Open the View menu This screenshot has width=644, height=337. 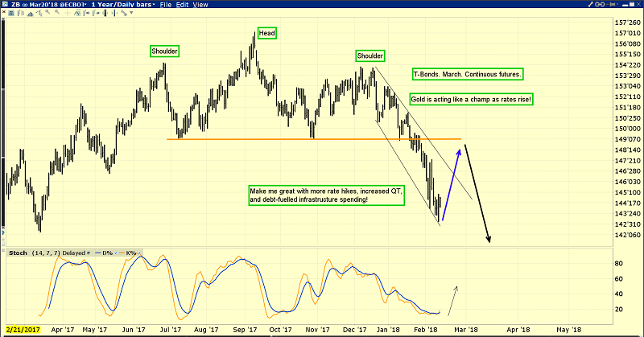pyautogui.click(x=200, y=5)
